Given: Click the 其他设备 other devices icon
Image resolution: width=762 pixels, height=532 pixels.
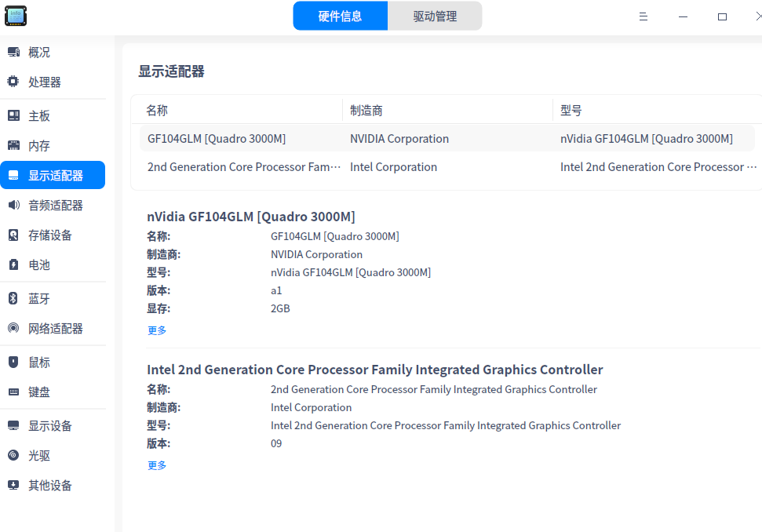Looking at the screenshot, I should pyautogui.click(x=13, y=485).
